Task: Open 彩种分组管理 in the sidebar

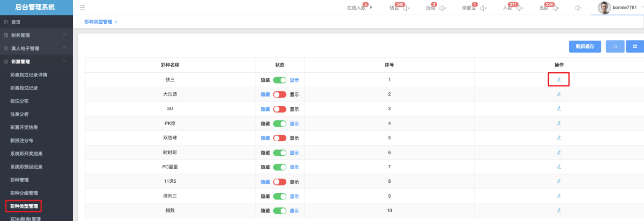Action: pyautogui.click(x=24, y=193)
